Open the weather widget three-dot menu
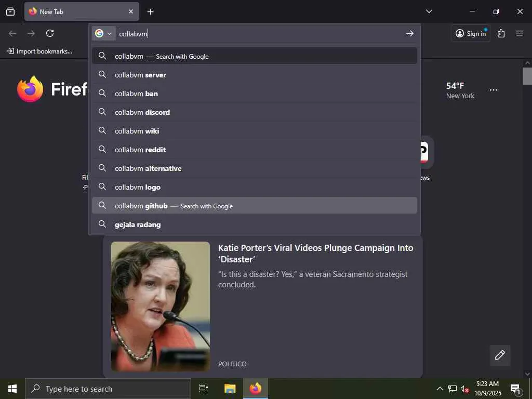Image resolution: width=532 pixels, height=399 pixels. 494,90
